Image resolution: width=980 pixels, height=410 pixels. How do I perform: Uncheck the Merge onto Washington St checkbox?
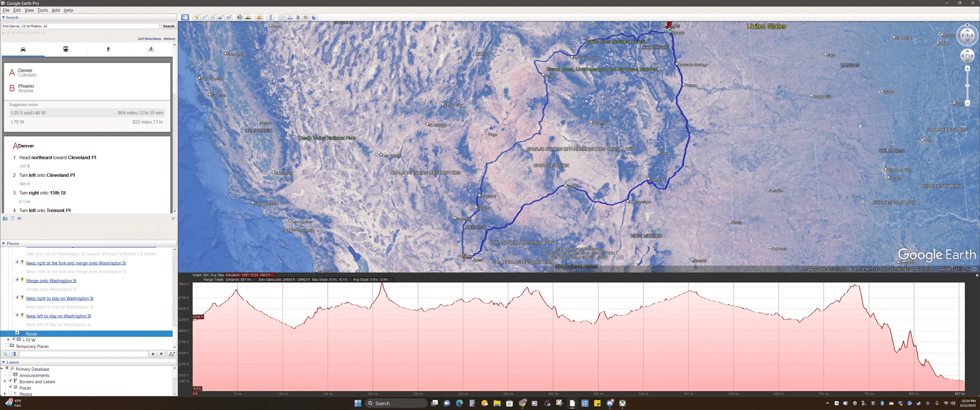coord(17,279)
